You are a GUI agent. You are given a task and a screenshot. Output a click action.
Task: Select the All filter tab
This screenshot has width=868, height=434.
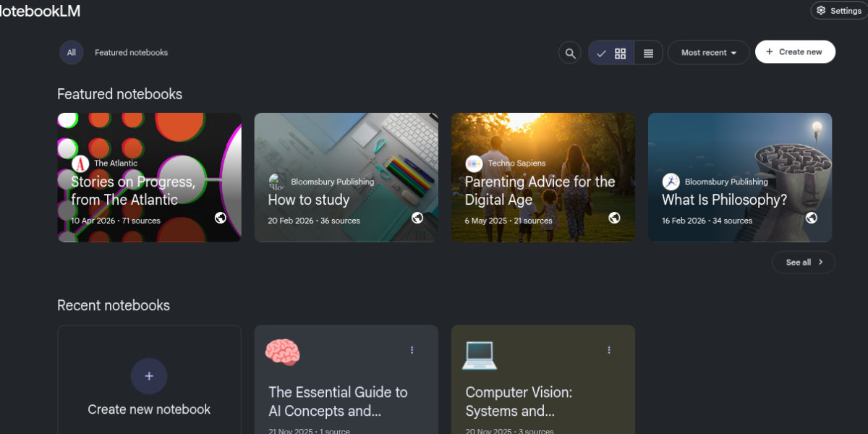pos(71,53)
